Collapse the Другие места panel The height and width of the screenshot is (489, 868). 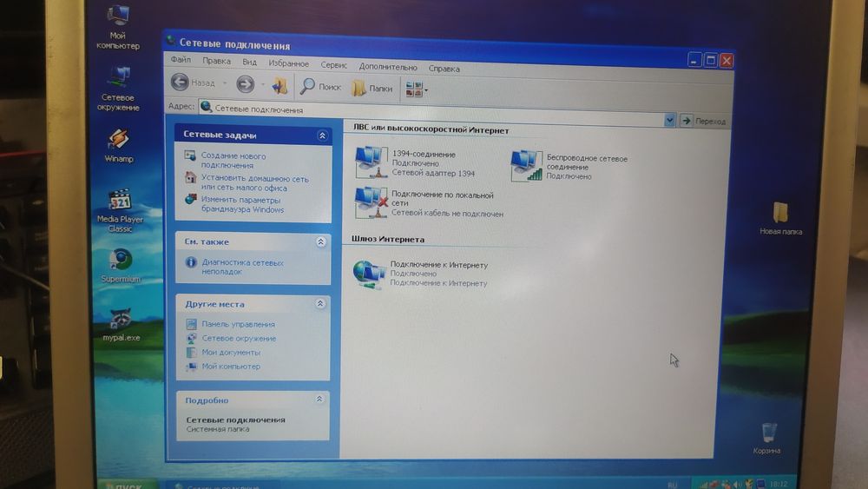320,303
